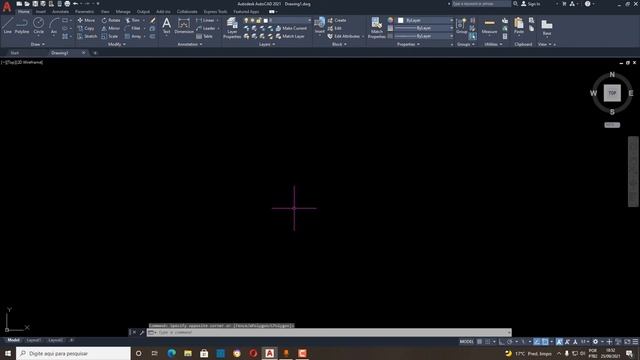
Task: Select the Polyline tool
Action: (x=22, y=25)
